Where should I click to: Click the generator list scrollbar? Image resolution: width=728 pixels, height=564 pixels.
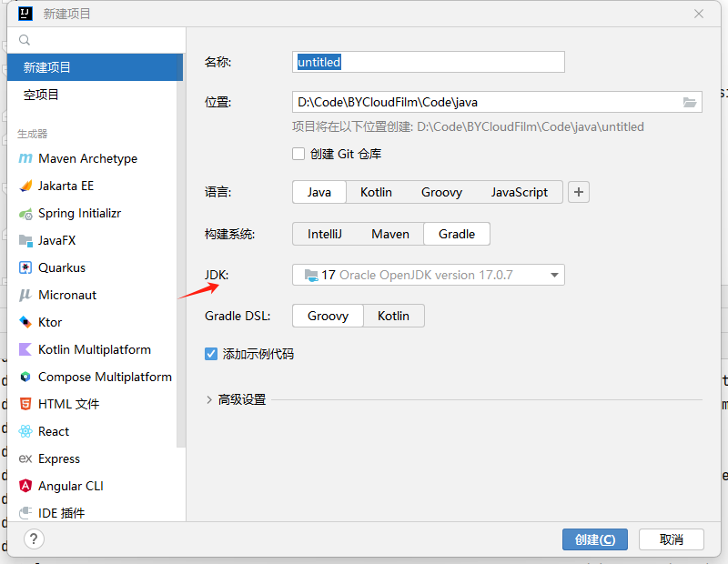181,251
